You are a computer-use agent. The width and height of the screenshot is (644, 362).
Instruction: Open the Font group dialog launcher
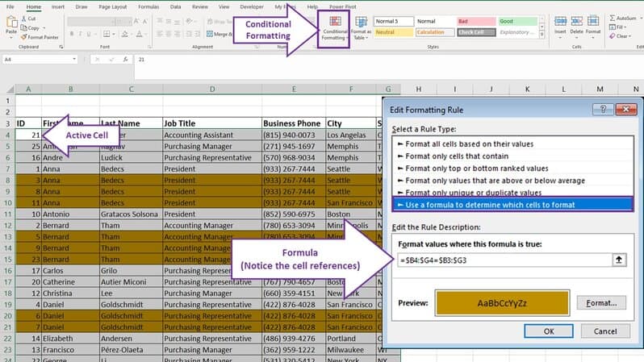(149, 48)
